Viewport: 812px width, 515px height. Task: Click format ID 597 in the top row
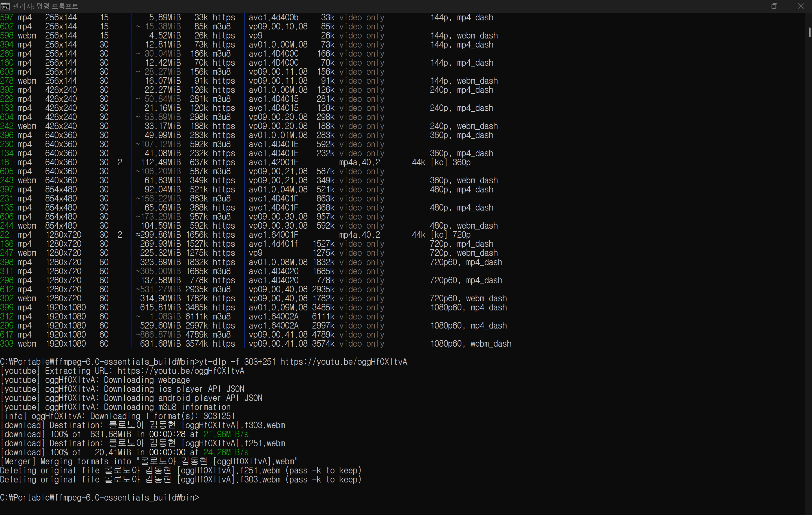click(x=7, y=18)
